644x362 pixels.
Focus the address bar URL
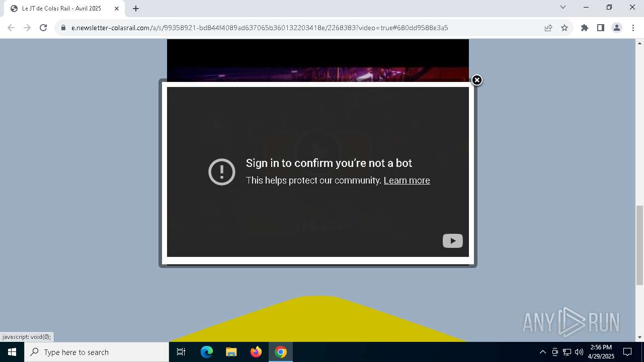(260, 28)
